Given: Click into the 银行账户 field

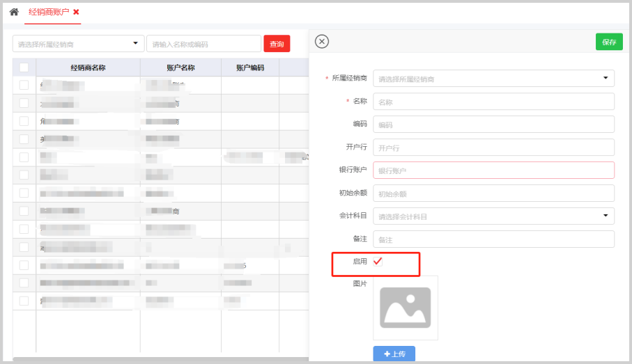Looking at the screenshot, I should pyautogui.click(x=493, y=171).
